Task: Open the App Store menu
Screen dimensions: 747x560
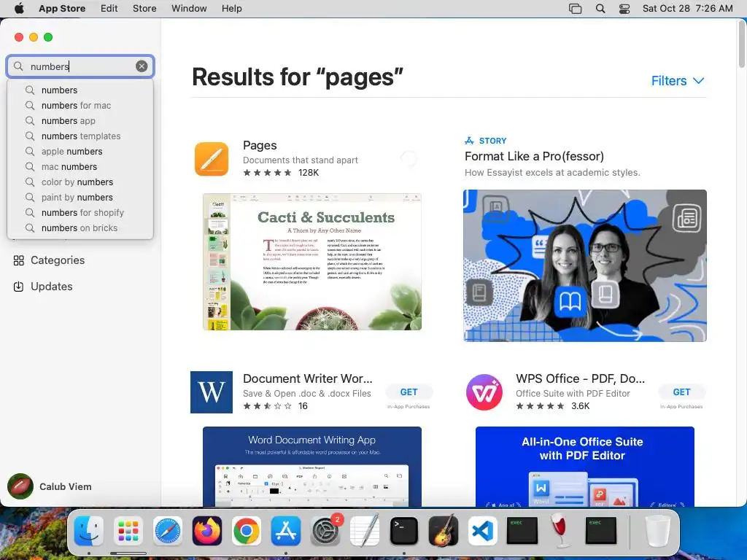Action: (x=62, y=9)
